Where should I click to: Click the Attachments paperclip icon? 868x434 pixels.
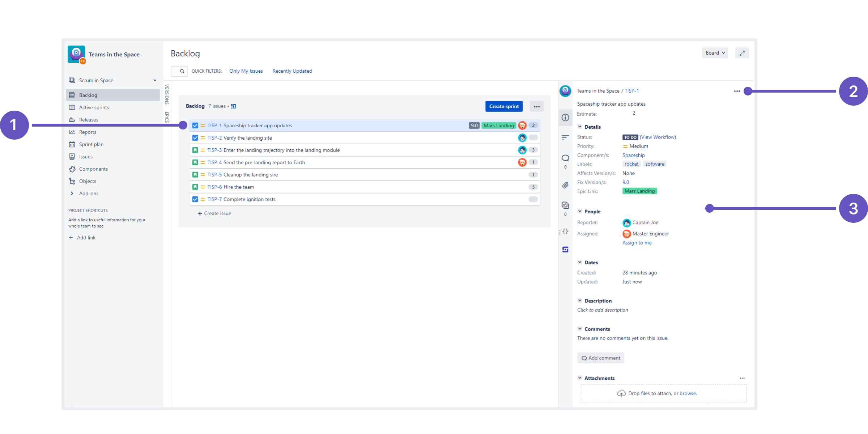coord(565,185)
